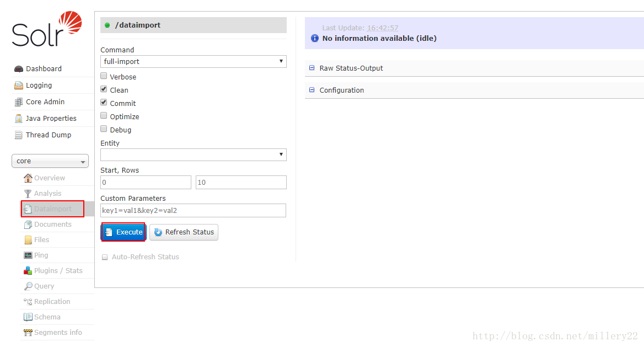
Task: Go to the Analysis page
Action: coord(47,194)
